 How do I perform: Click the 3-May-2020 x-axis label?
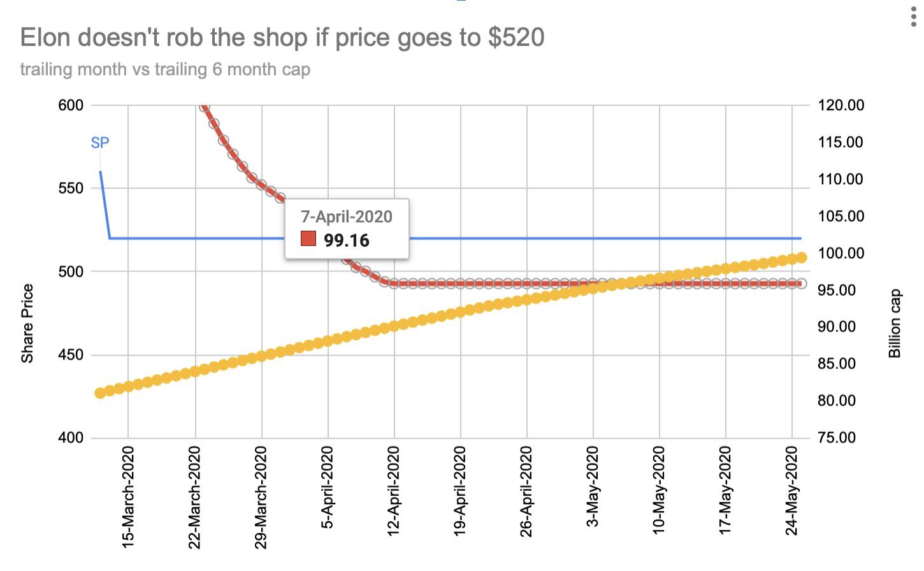593,488
